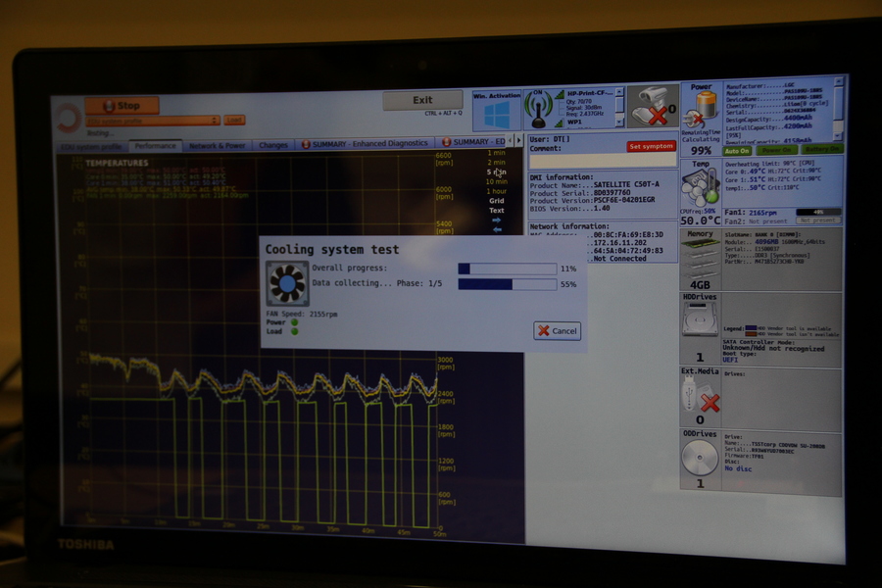Viewport: 882px width, 588px height.
Task: Click the red Set symptom button
Action: coord(651,146)
